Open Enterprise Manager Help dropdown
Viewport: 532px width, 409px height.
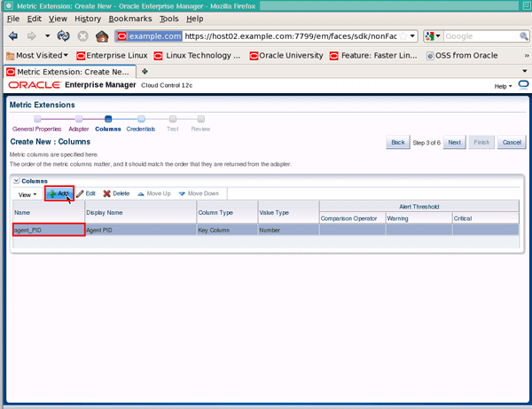coord(503,86)
